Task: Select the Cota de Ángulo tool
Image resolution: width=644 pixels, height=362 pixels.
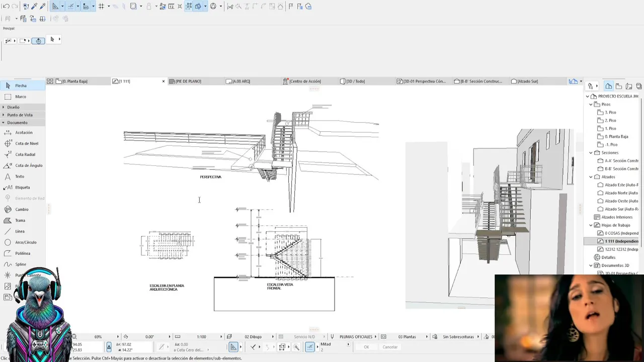Action: [23, 165]
